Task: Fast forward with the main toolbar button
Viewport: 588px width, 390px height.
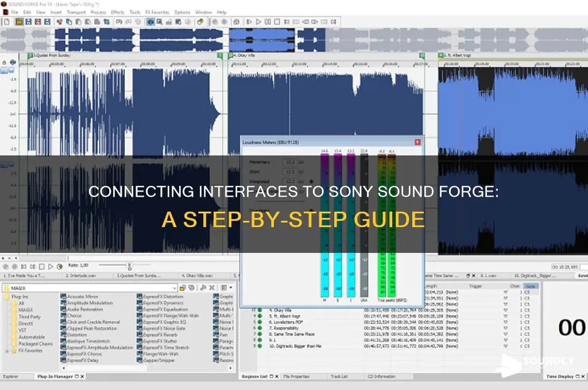Action: 315,22
